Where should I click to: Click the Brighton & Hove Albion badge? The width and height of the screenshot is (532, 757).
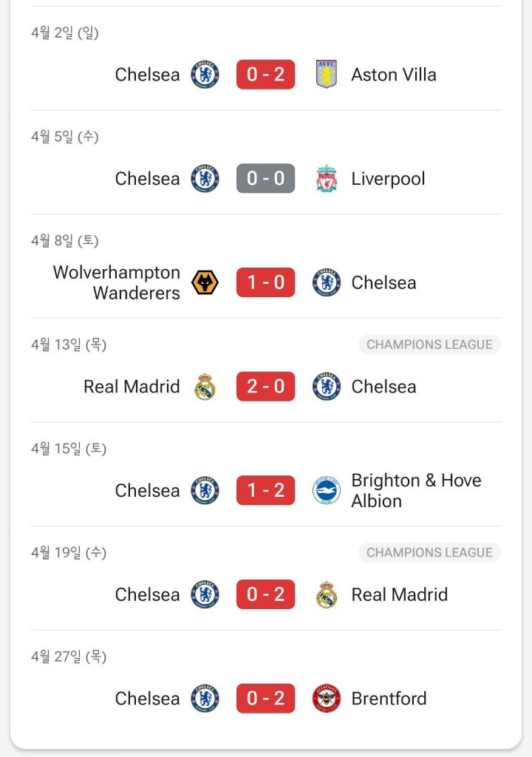coord(327,491)
